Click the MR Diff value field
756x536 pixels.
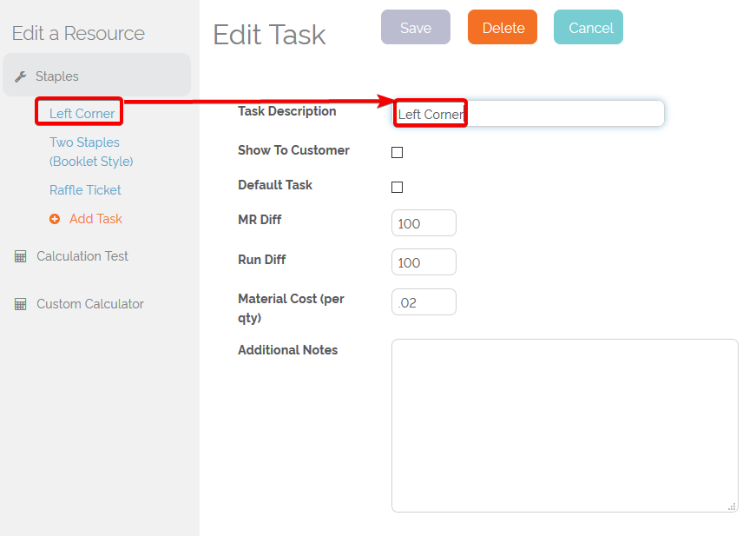click(x=424, y=223)
